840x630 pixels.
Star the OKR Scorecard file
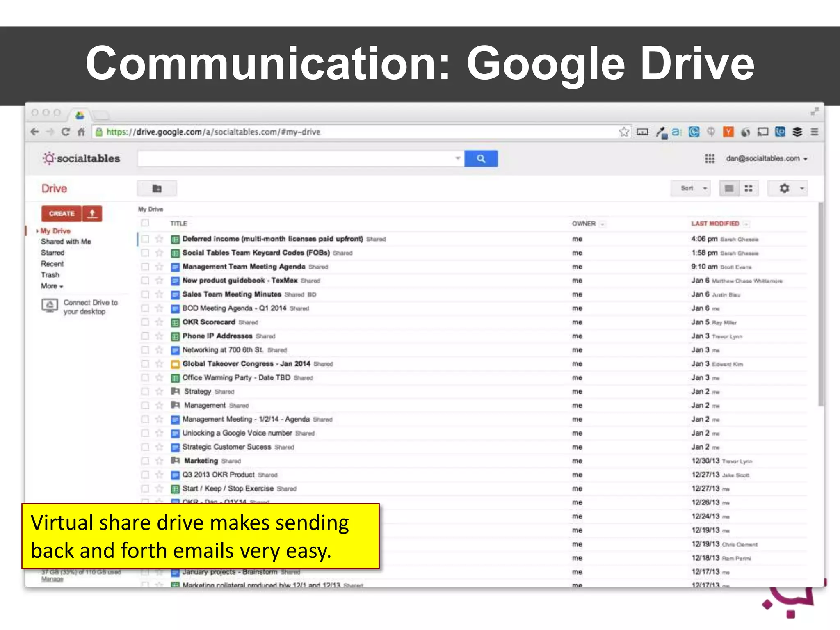160,322
